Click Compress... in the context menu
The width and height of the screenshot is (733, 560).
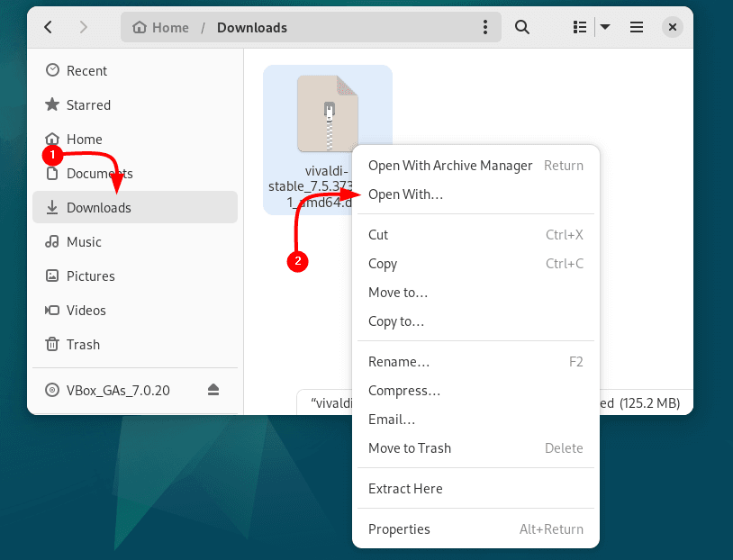(404, 391)
